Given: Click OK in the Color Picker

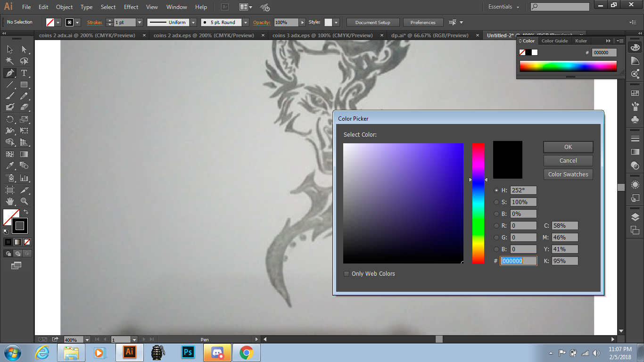Looking at the screenshot, I should (x=568, y=147).
